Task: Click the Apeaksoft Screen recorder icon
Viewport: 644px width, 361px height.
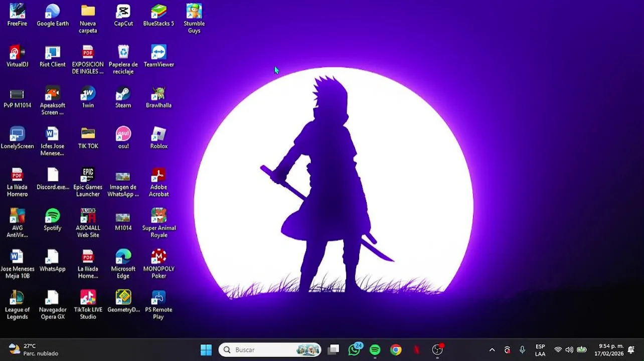Action: 53,101
